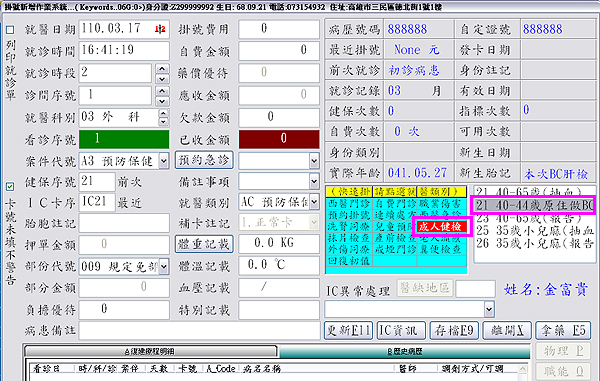The height and width of the screenshot is (381, 600).
Task: Click the dark red 已收金額 box
Action: click(x=279, y=139)
